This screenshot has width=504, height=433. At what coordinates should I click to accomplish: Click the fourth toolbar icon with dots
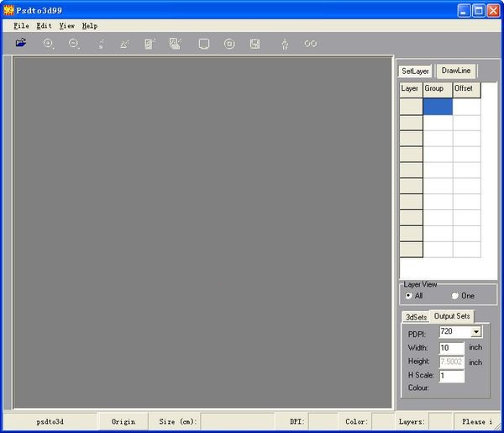(101, 44)
